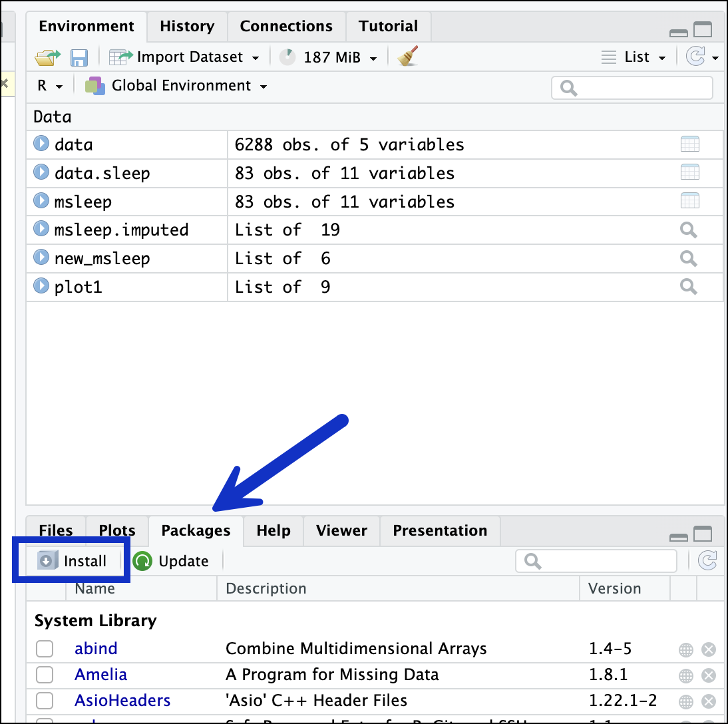The width and height of the screenshot is (728, 724).
Task: Clear environment with the broom icon
Action: [x=407, y=57]
